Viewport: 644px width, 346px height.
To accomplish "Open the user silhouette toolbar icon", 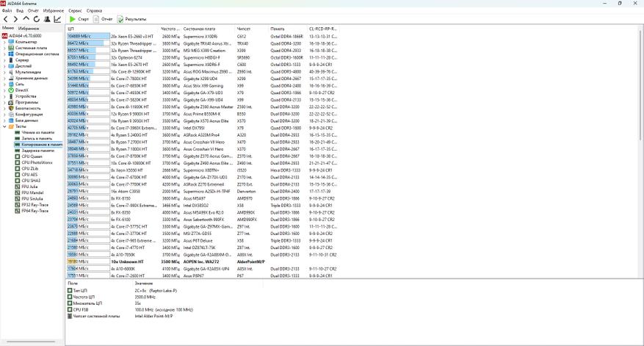I will 47,19.
